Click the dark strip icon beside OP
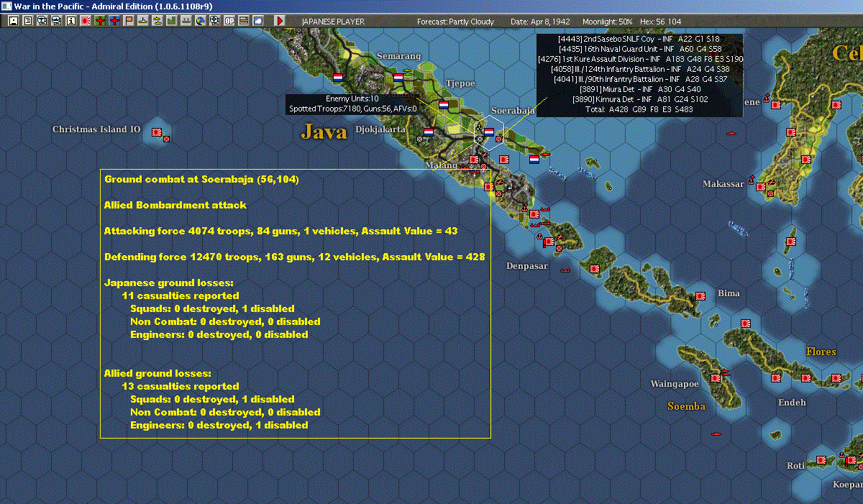Image resolution: width=863 pixels, height=504 pixels. click(244, 22)
